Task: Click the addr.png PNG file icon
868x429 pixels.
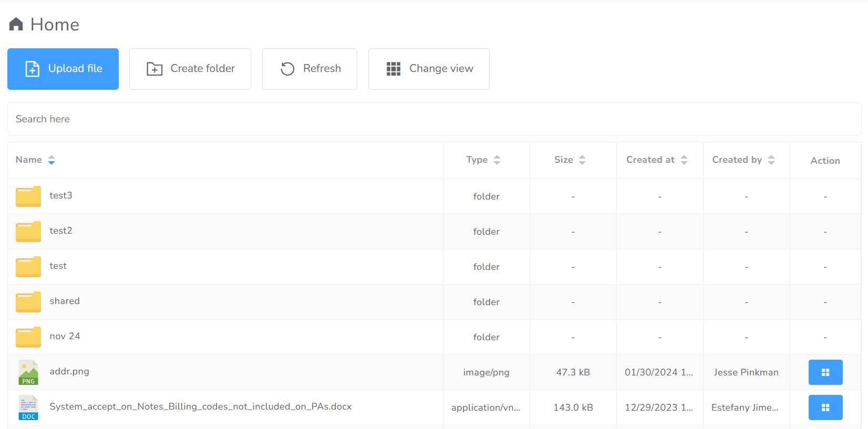Action: (x=28, y=372)
